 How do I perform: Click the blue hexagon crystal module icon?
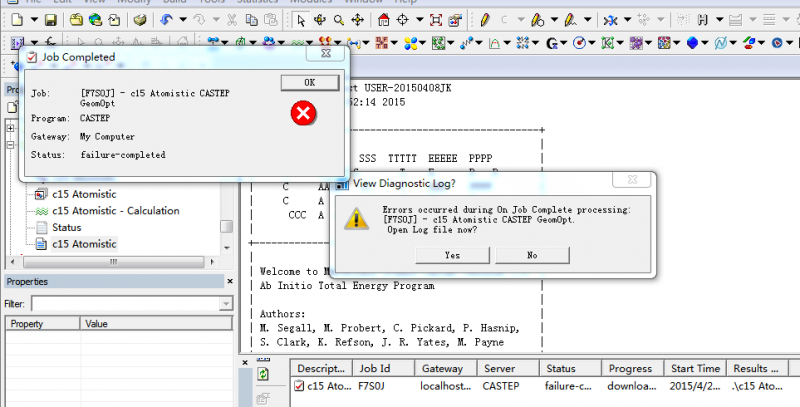point(692,43)
